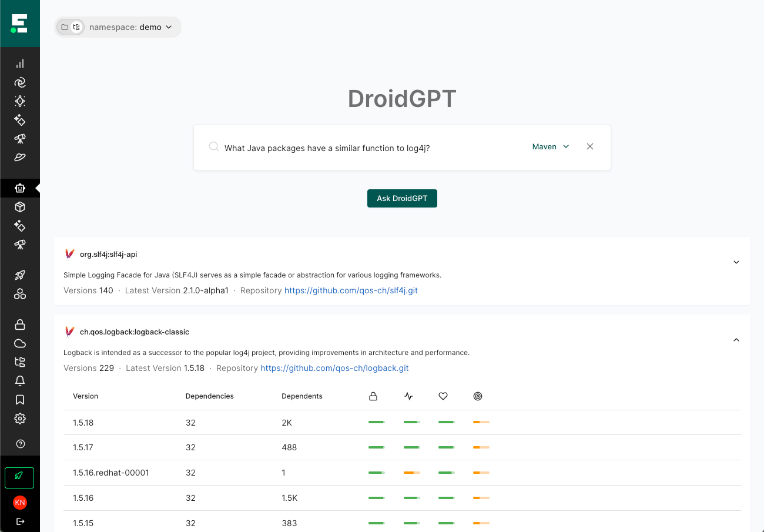Select version 1.5.17 in the table
Image resolution: width=764 pixels, height=532 pixels.
tap(83, 447)
